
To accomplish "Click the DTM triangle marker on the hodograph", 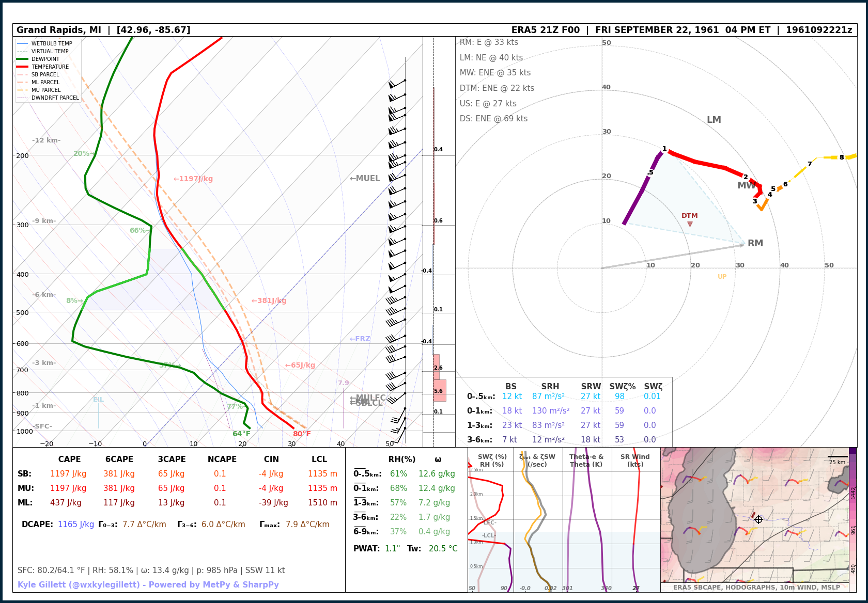I will pos(690,224).
